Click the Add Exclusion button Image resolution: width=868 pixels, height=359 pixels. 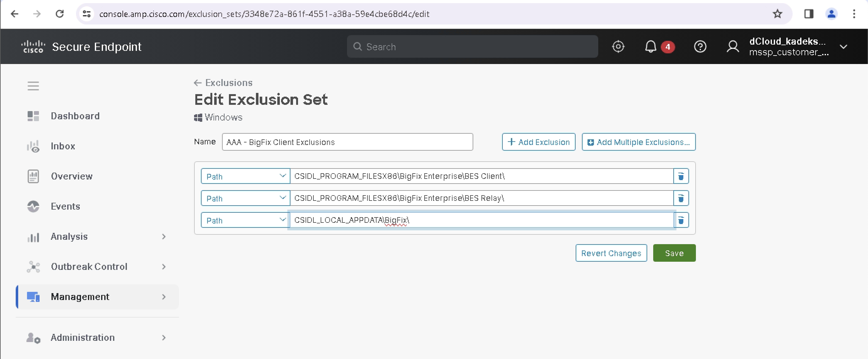click(x=538, y=142)
